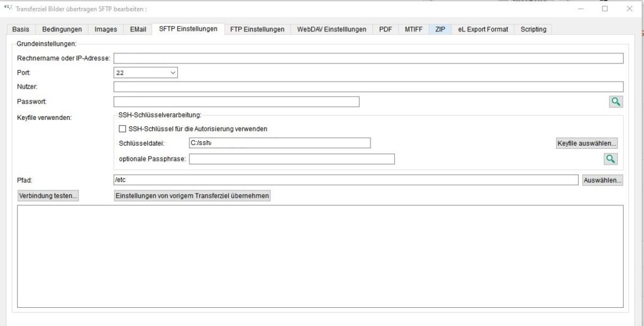Select the ZIP tab
The height and width of the screenshot is (326, 644).
coord(440,29)
